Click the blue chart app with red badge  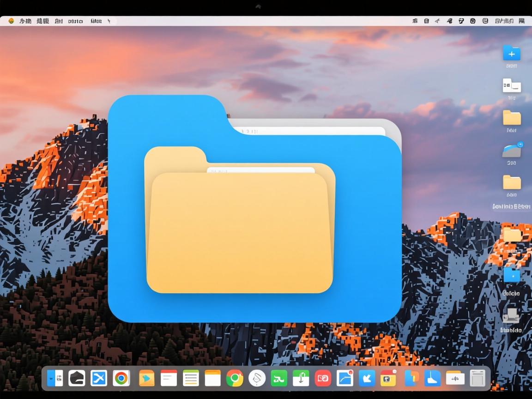click(x=345, y=379)
